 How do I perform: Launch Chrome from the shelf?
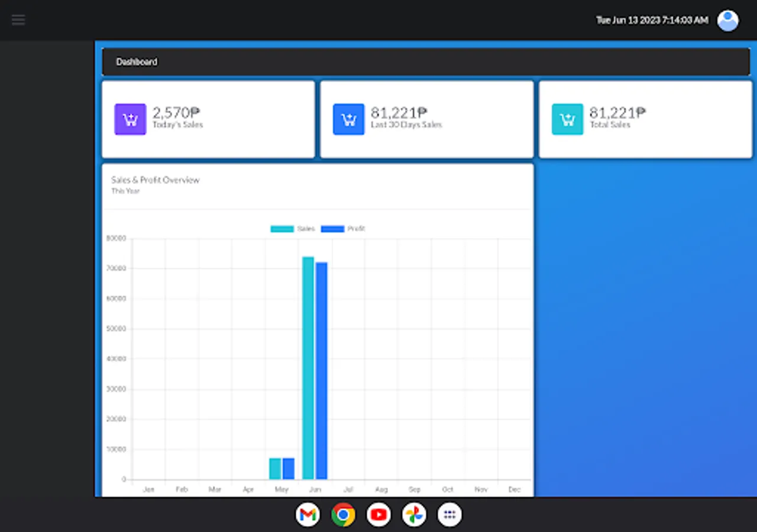pos(343,515)
